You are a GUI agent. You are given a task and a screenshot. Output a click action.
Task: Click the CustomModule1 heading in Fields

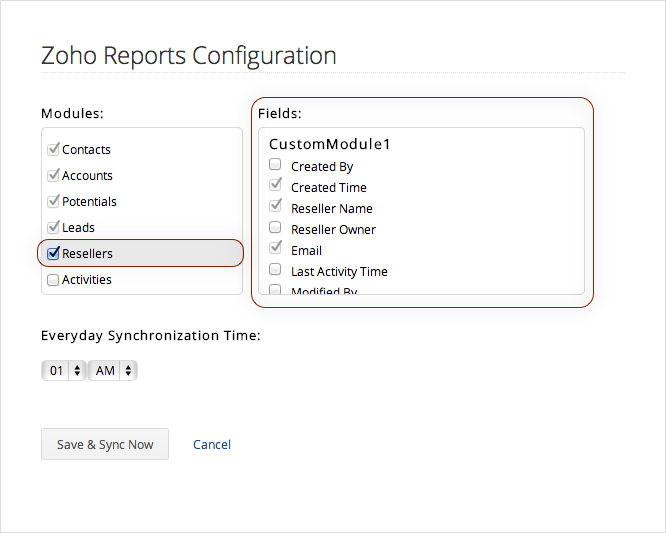[329, 144]
